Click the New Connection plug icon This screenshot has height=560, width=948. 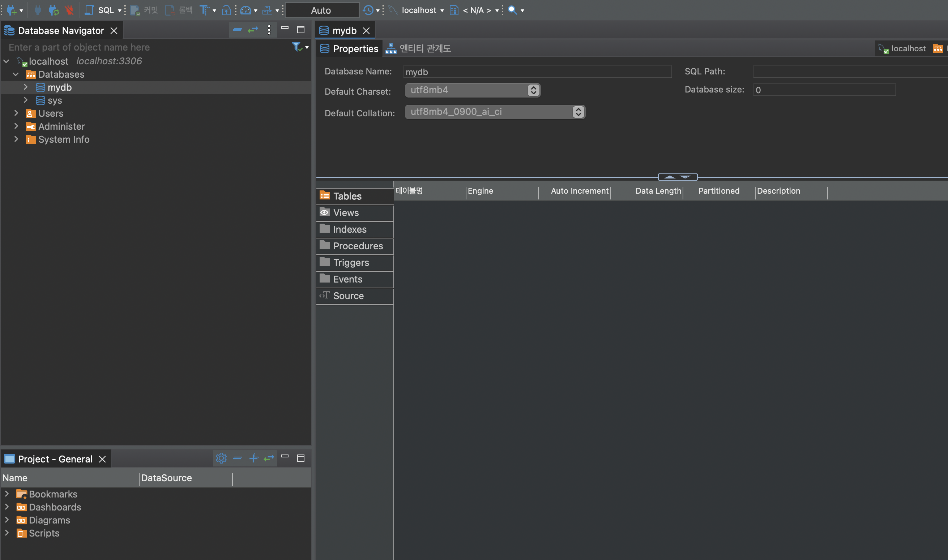11,10
